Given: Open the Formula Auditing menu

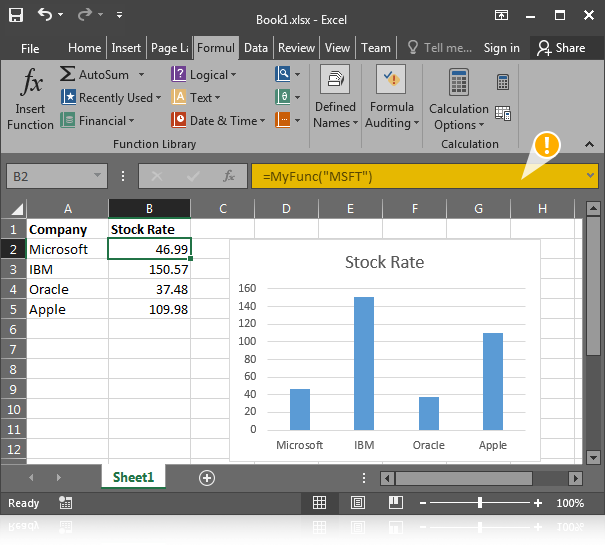Looking at the screenshot, I should 391,97.
